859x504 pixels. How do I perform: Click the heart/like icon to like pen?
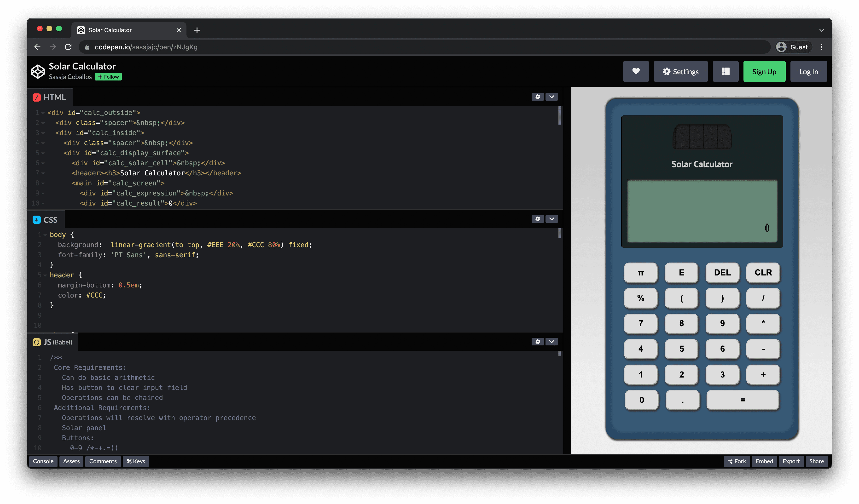[x=635, y=71]
